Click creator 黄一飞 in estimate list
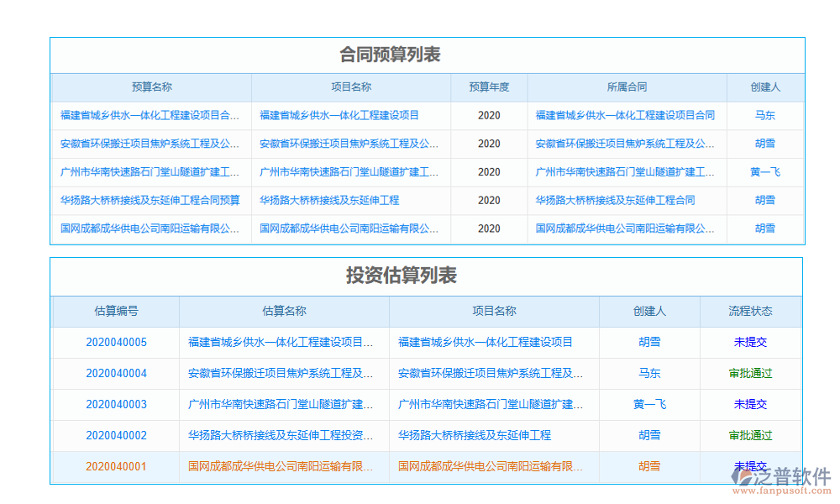Screen dimensions: 840x504 649,404
